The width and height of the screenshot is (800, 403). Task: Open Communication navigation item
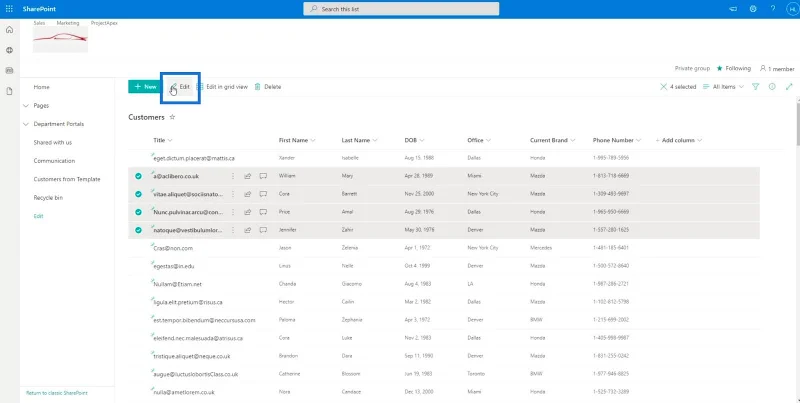pos(54,161)
